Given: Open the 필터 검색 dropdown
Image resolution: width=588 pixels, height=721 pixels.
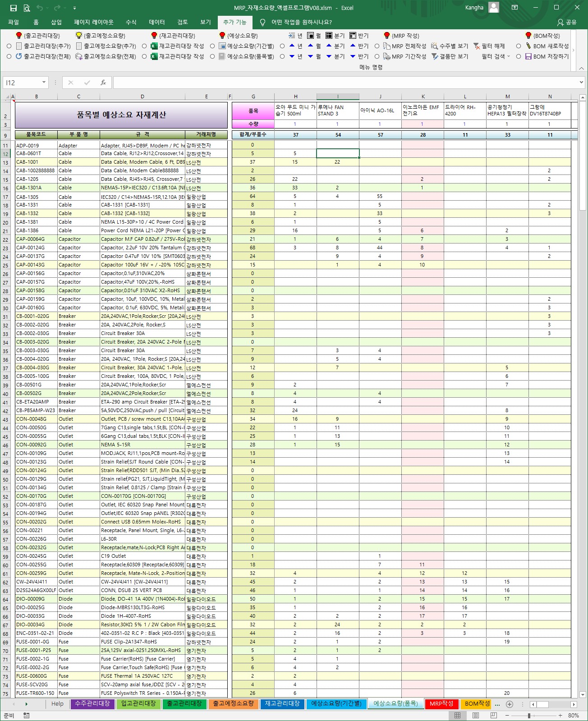Looking at the screenshot, I should tap(496, 56).
